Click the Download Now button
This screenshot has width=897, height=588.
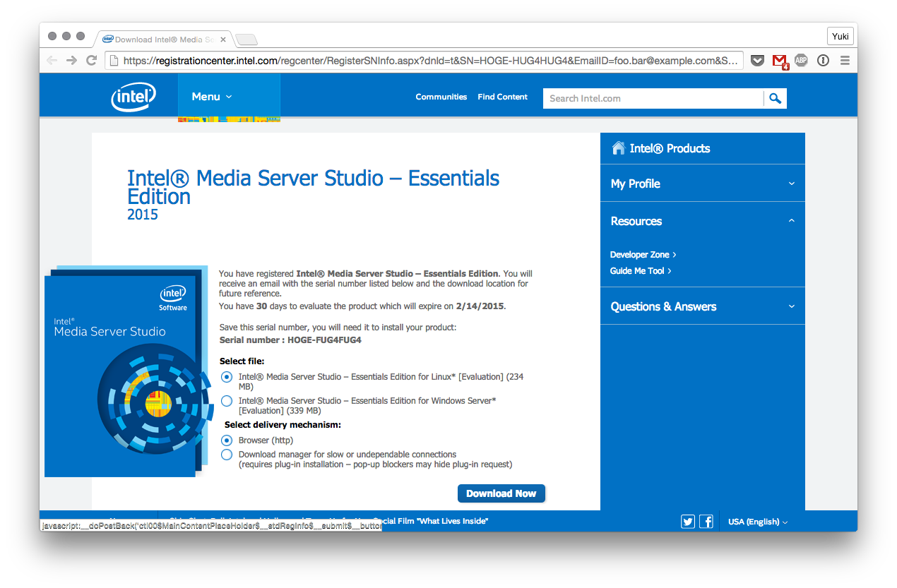click(501, 493)
